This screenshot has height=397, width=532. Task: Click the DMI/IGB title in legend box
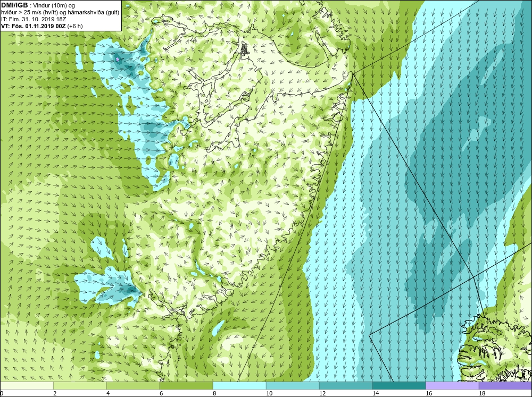pos(15,5)
